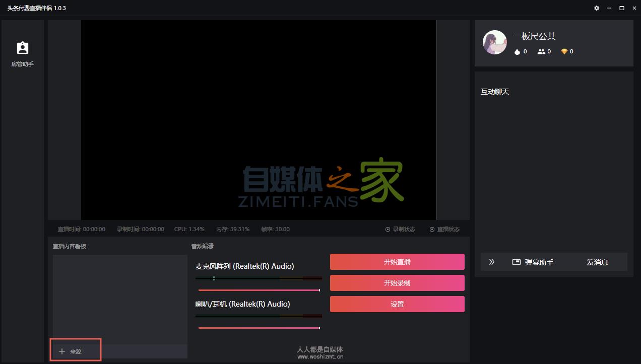Screen dimensions: 641x364
Task: Adjust the 喇叭/耳机 volume slider
Action: pos(259,328)
